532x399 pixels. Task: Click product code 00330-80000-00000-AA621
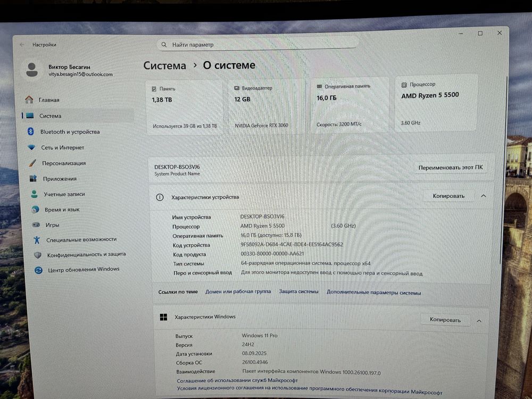(272, 254)
